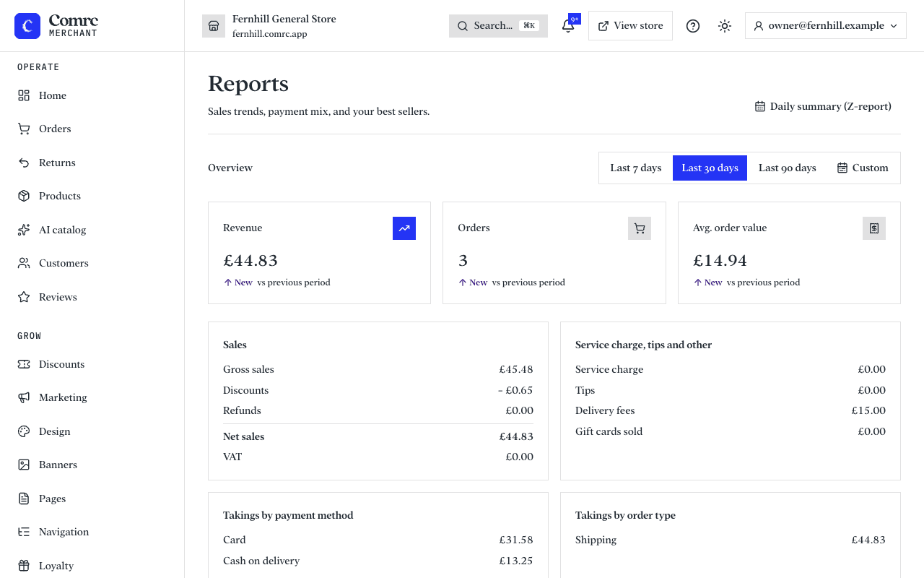Viewport: 924px width, 578px height.
Task: Click Gross sales value £45.48
Action: [516, 369]
